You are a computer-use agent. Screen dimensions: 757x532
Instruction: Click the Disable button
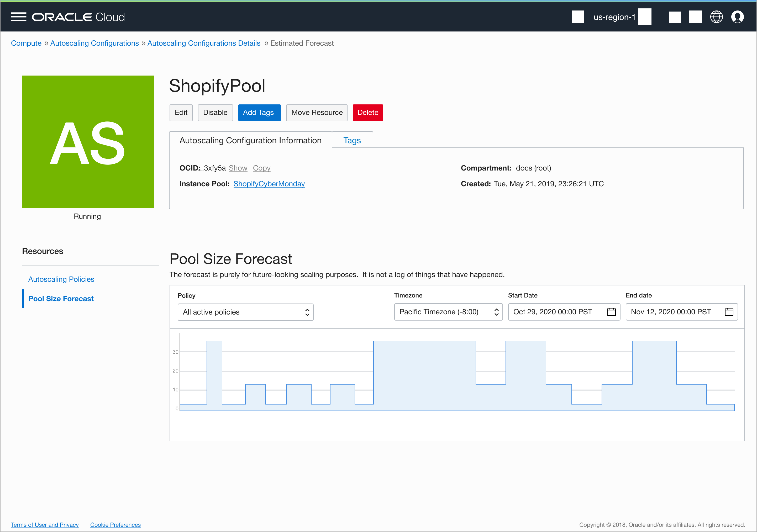[x=215, y=113]
